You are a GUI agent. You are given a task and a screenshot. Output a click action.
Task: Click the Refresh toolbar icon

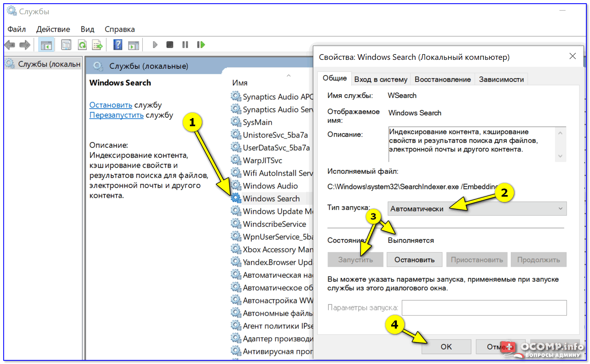82,45
